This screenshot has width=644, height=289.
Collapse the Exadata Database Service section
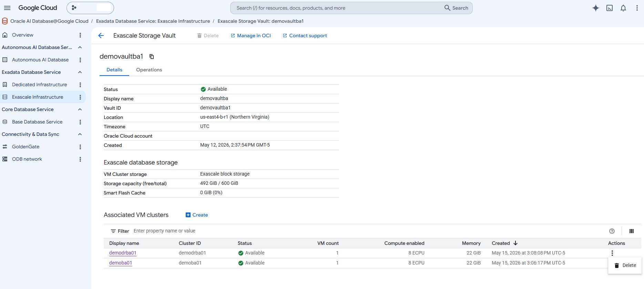(80, 72)
